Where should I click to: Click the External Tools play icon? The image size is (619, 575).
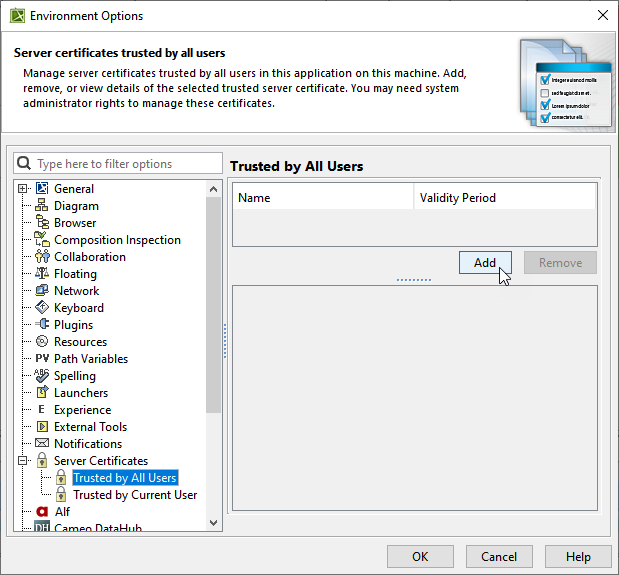point(42,426)
